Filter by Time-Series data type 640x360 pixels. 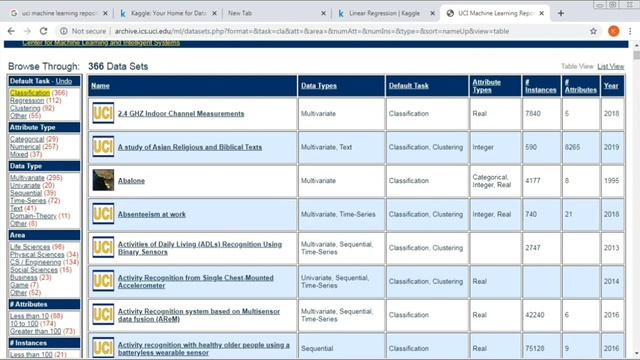click(28, 200)
